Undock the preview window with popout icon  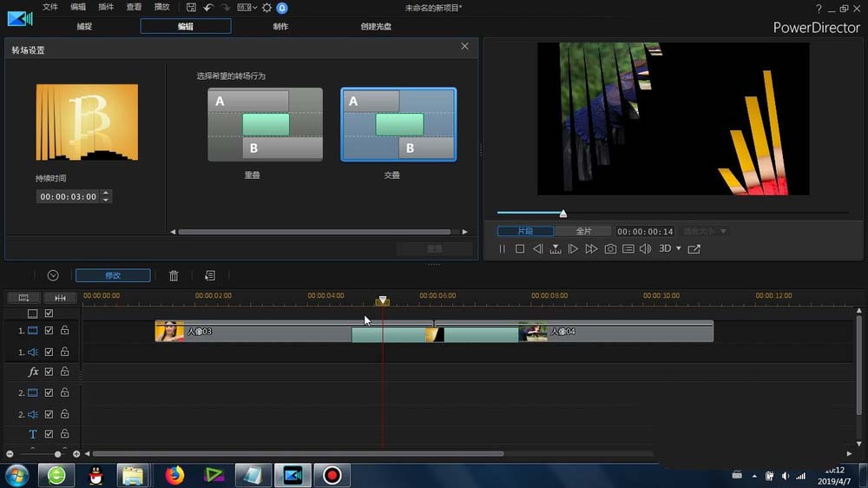[694, 249]
